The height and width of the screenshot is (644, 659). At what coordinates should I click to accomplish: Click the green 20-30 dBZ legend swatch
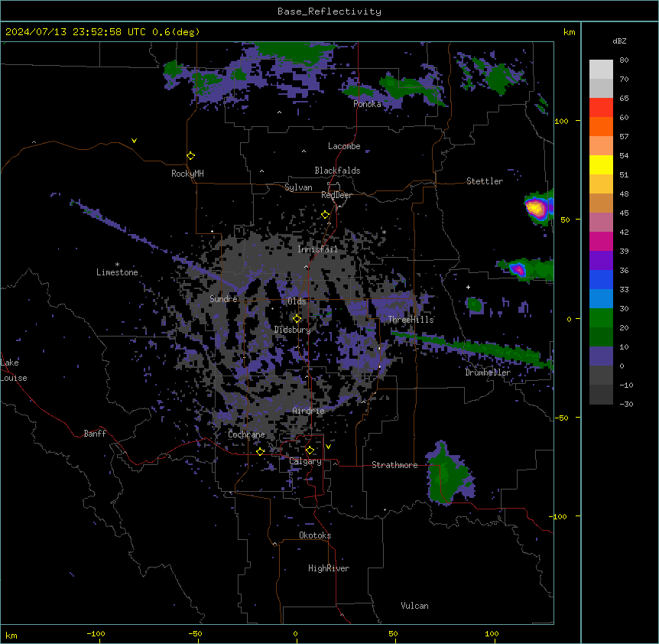[x=601, y=318]
